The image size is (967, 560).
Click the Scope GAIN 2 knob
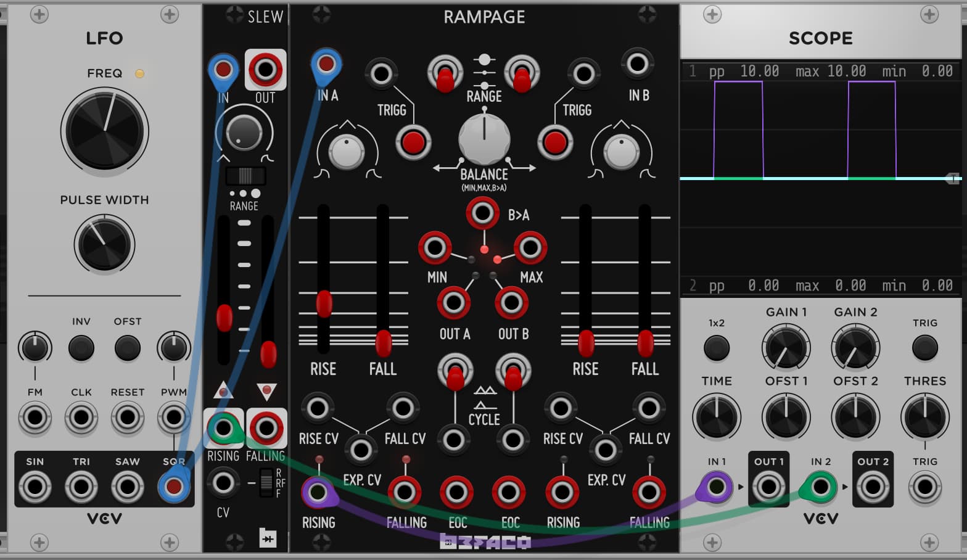(855, 348)
